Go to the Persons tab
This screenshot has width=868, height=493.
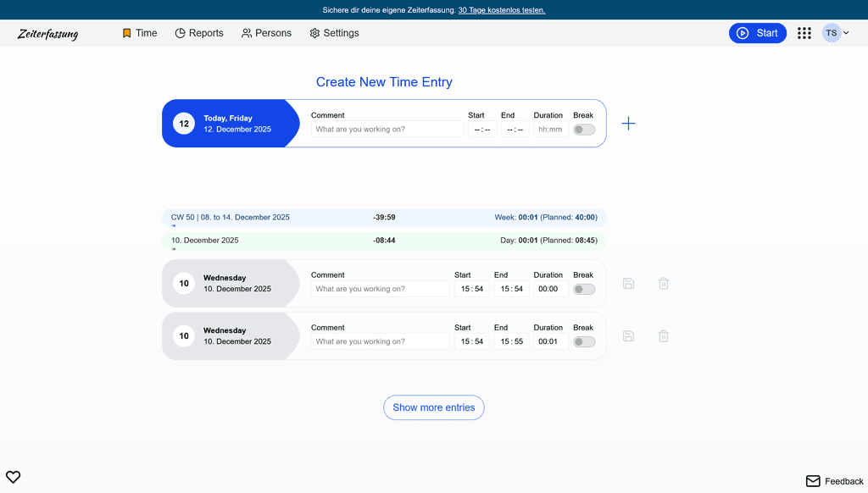pyautogui.click(x=266, y=33)
